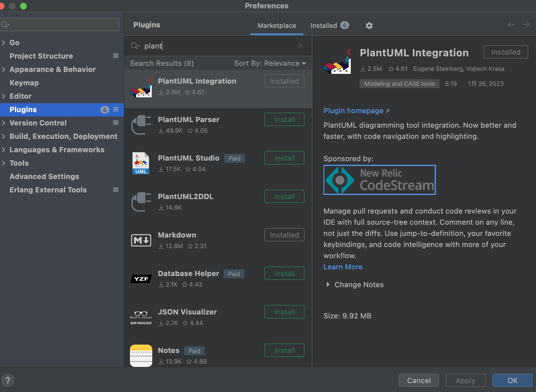Click project-level icon beside Version Control

[x=116, y=123]
